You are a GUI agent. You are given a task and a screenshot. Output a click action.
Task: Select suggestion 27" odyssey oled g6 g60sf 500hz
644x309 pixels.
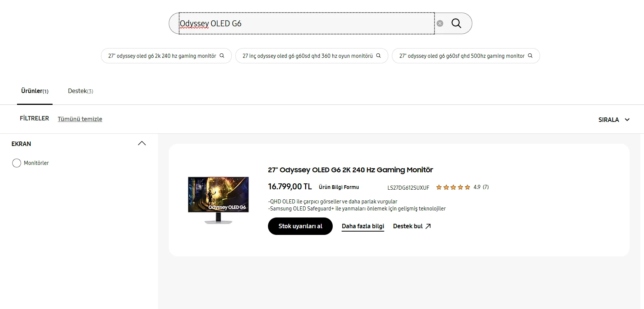[466, 56]
